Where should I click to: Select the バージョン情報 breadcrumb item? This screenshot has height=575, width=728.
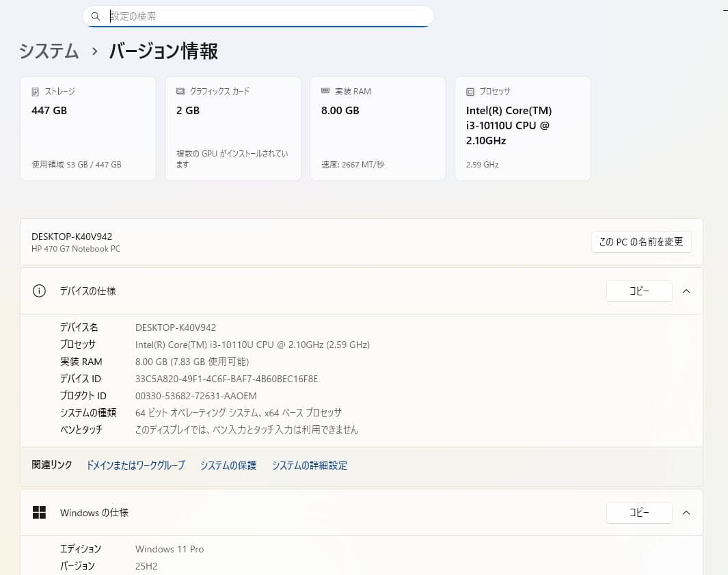coord(162,51)
